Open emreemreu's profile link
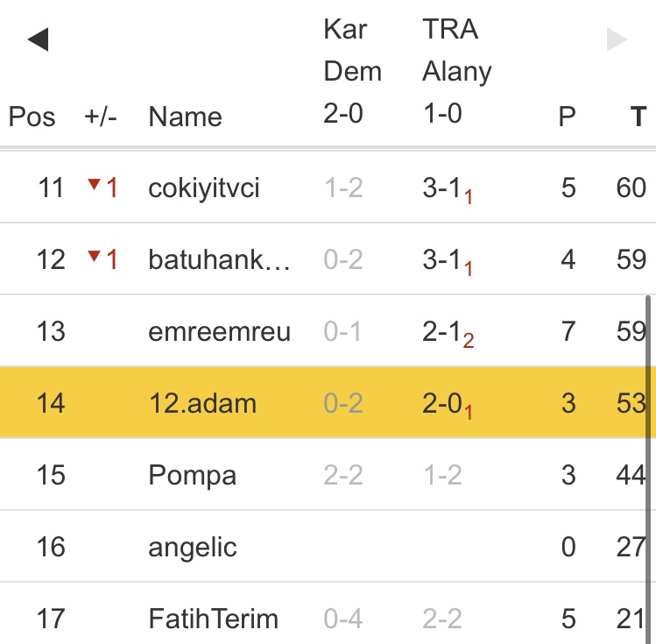Screen dimensions: 656x644 (219, 332)
